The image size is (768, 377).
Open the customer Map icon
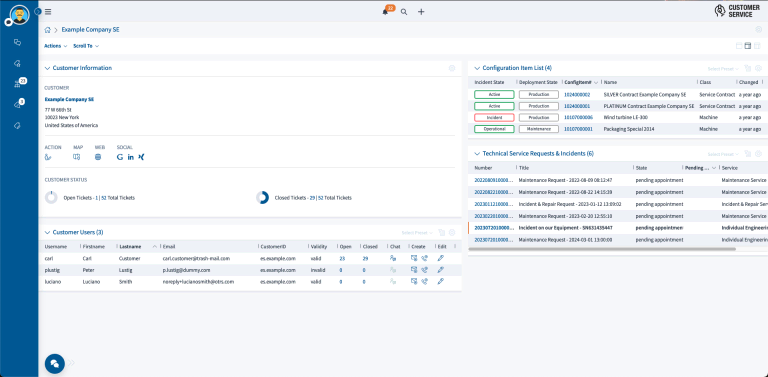(x=76, y=157)
